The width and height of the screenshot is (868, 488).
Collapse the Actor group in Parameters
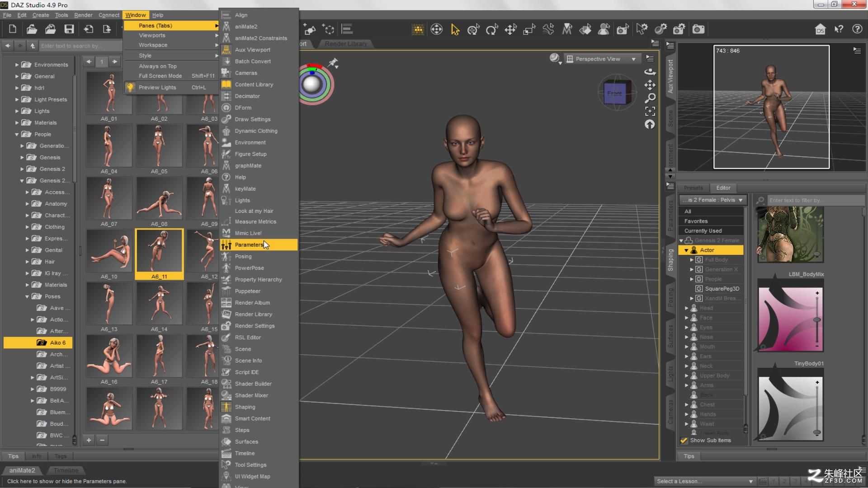tap(686, 250)
